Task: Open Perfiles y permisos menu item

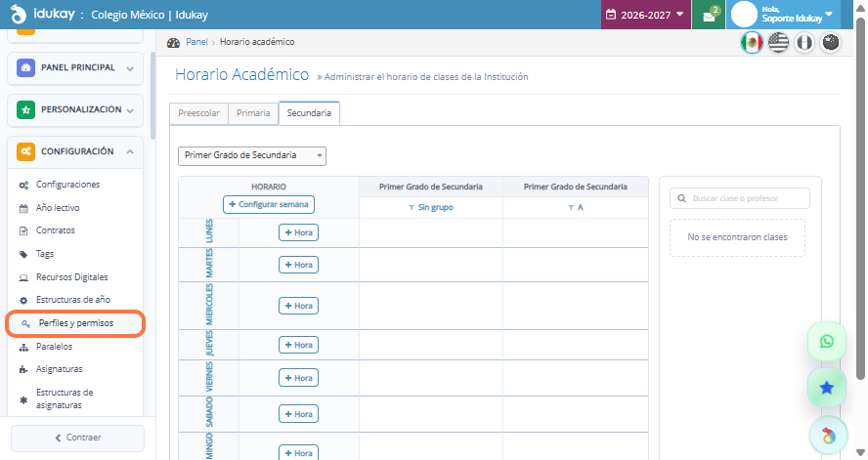Action: 76,324
